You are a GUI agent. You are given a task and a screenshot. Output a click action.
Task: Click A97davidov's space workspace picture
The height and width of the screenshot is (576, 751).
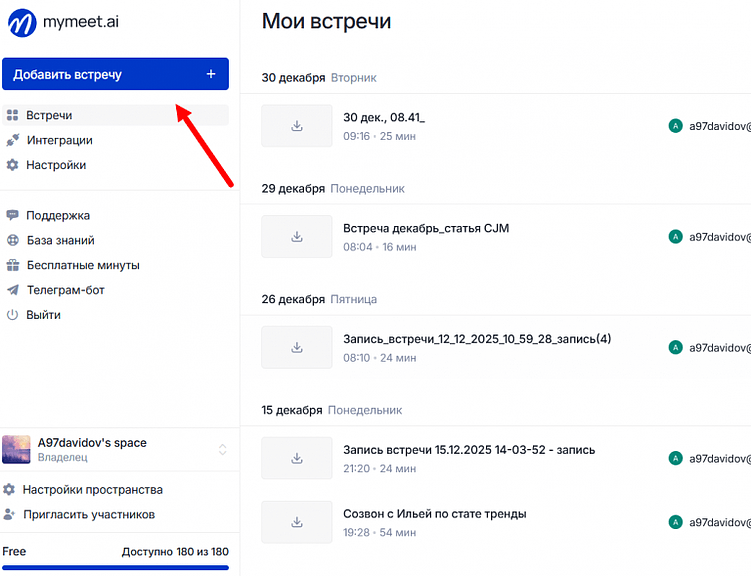pos(16,449)
